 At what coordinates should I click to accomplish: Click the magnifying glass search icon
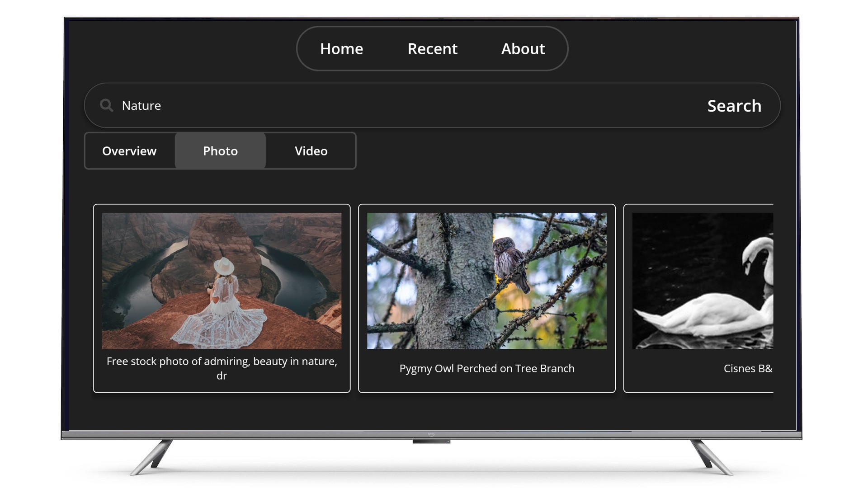(106, 105)
